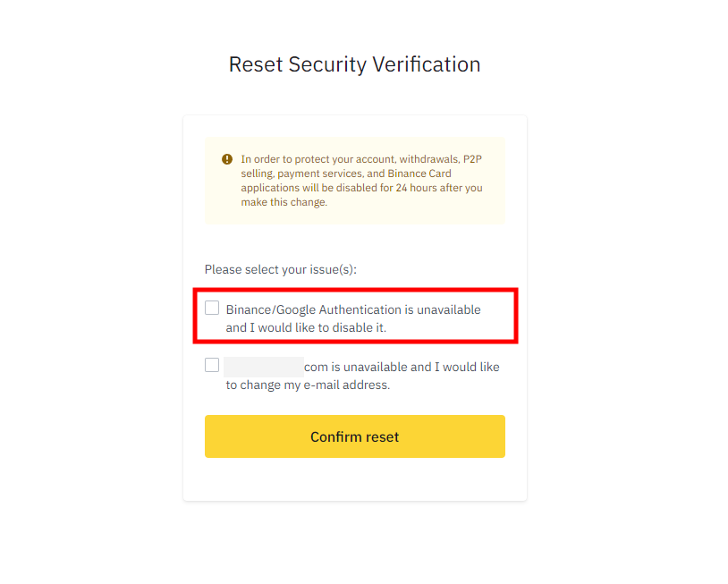Image resolution: width=728 pixels, height=584 pixels.
Task: Click the 'Binance/Google Authentication is unavailable' label
Action: 353,309
